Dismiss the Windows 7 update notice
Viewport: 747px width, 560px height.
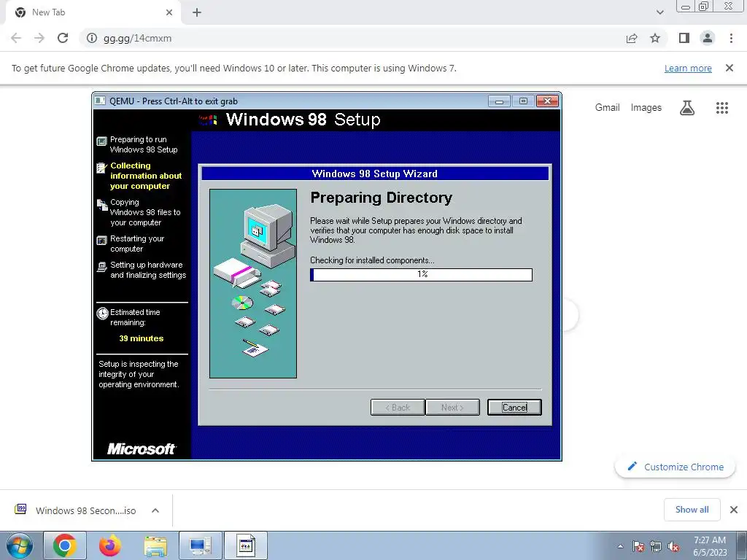click(x=729, y=68)
